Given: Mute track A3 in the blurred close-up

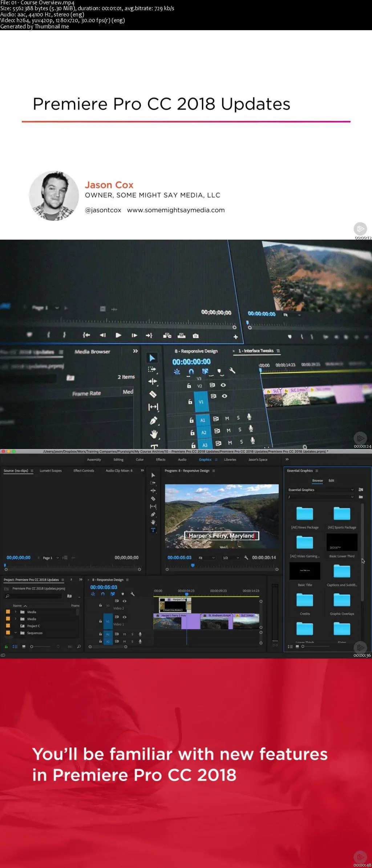Looking at the screenshot, I should 230,443.
